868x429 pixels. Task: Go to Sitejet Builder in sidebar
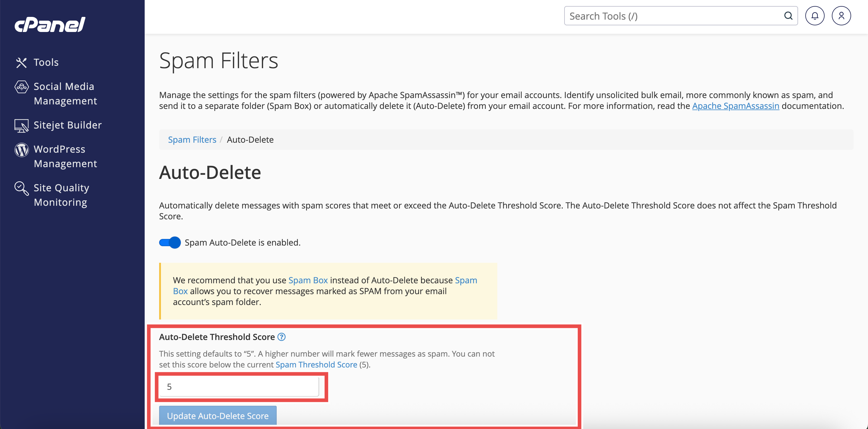pyautogui.click(x=68, y=125)
